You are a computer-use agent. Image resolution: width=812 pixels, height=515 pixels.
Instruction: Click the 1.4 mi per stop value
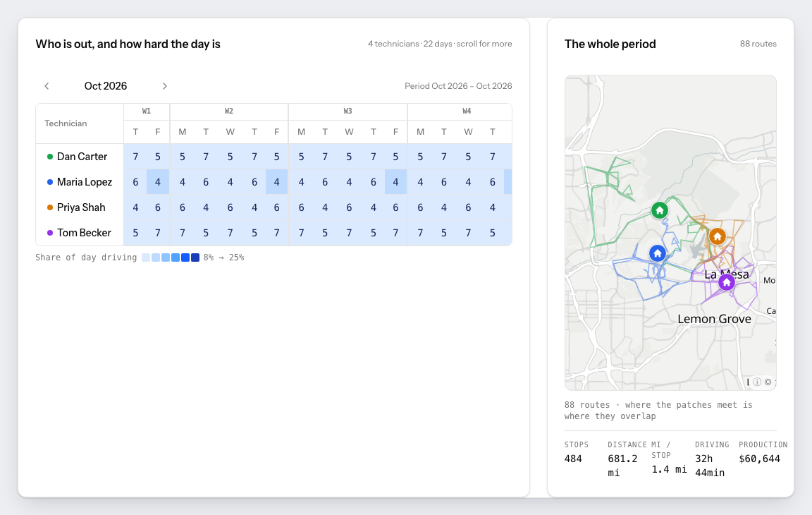click(669, 469)
